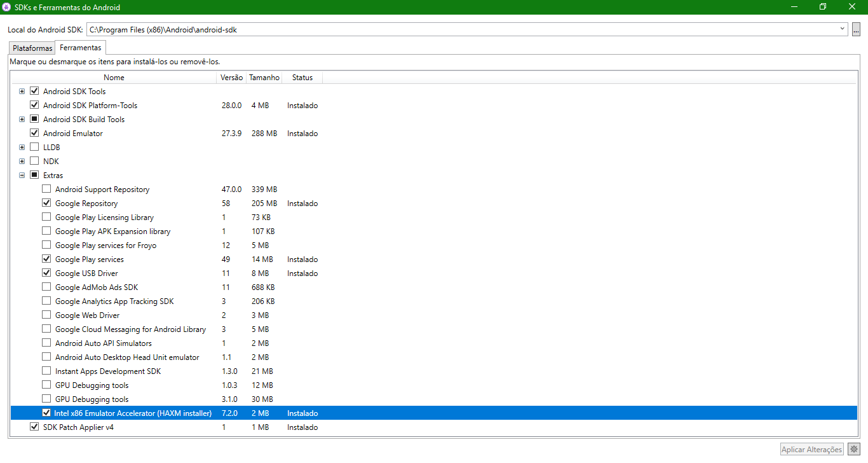Expand the Android SDK Build Tools node
This screenshot has width=868, height=463.
click(22, 120)
